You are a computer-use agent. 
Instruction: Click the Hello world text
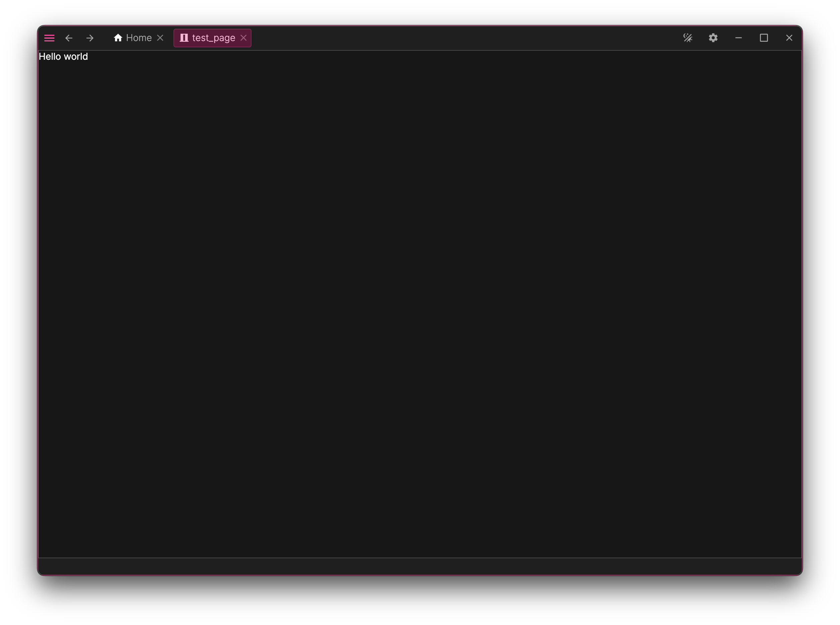click(x=63, y=56)
